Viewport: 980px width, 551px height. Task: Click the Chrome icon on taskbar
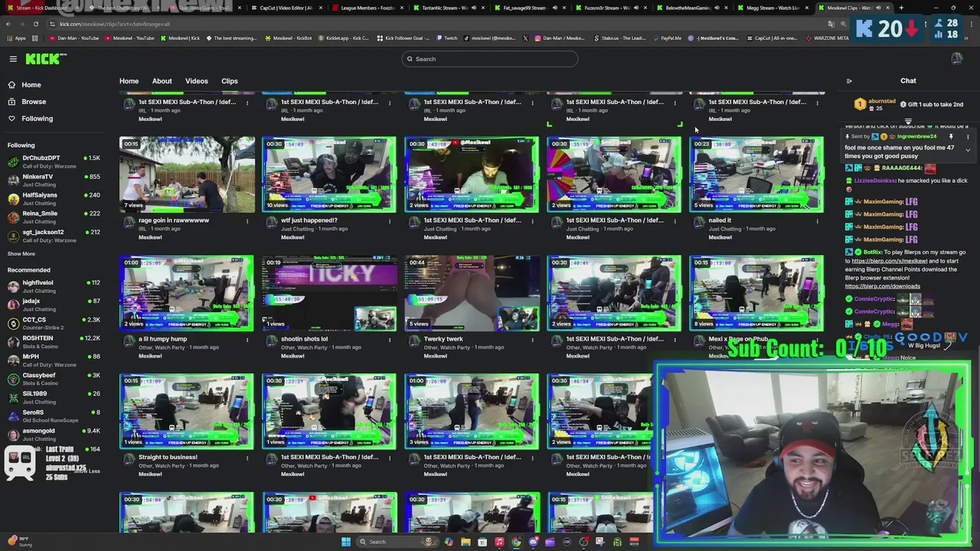(516, 542)
